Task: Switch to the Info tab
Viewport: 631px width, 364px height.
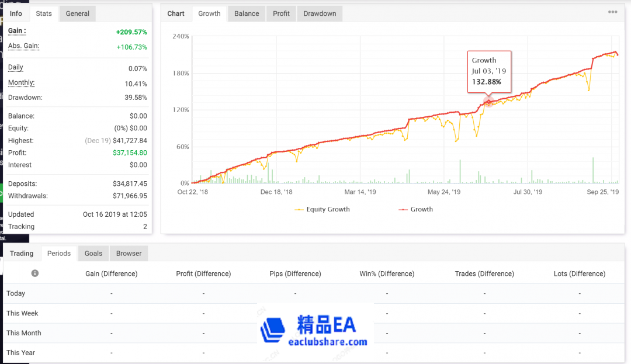Action: pyautogui.click(x=16, y=12)
